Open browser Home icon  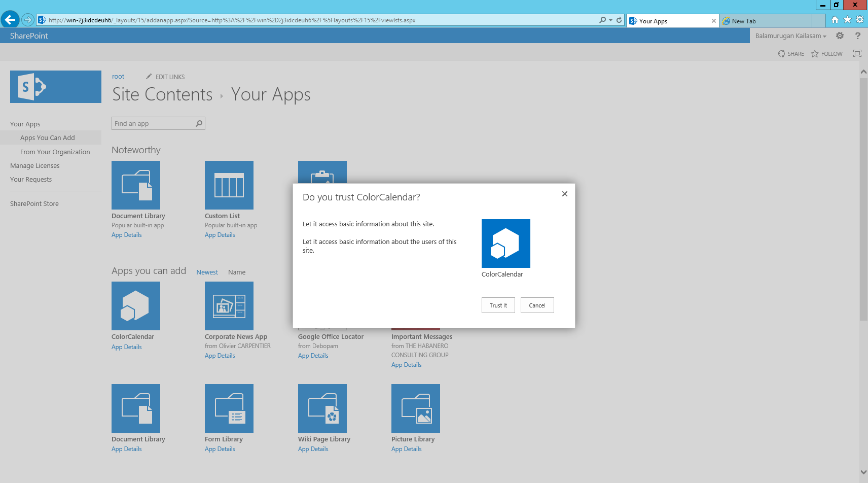[835, 20]
